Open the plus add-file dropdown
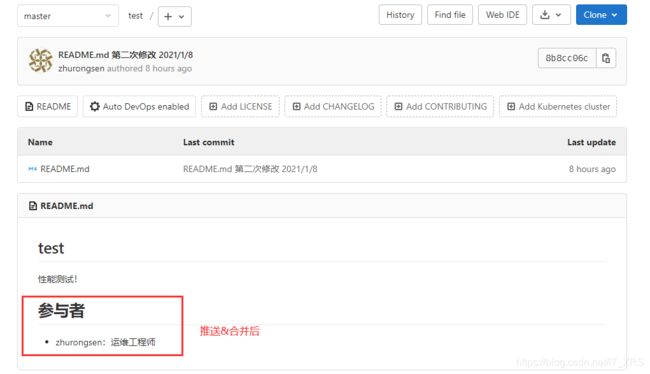The image size is (650, 374). pyautogui.click(x=175, y=17)
